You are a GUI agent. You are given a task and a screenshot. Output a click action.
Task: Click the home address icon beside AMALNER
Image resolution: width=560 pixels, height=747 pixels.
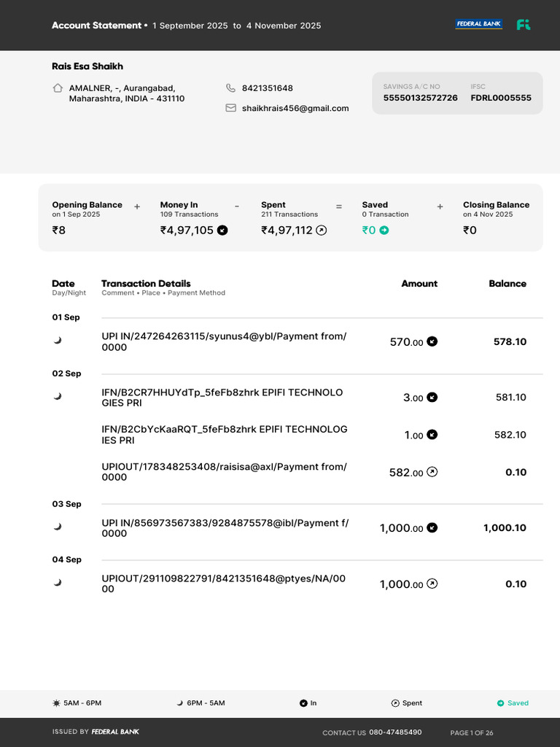58,88
